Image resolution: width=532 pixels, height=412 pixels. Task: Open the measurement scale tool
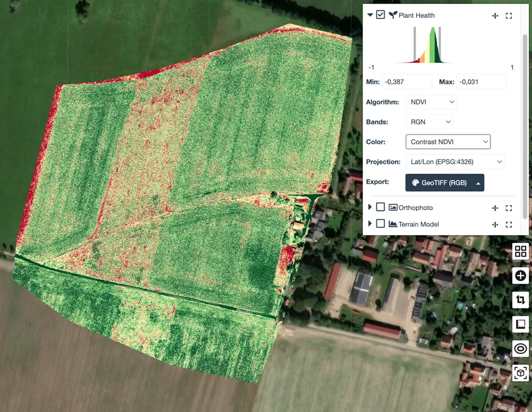coord(520,324)
